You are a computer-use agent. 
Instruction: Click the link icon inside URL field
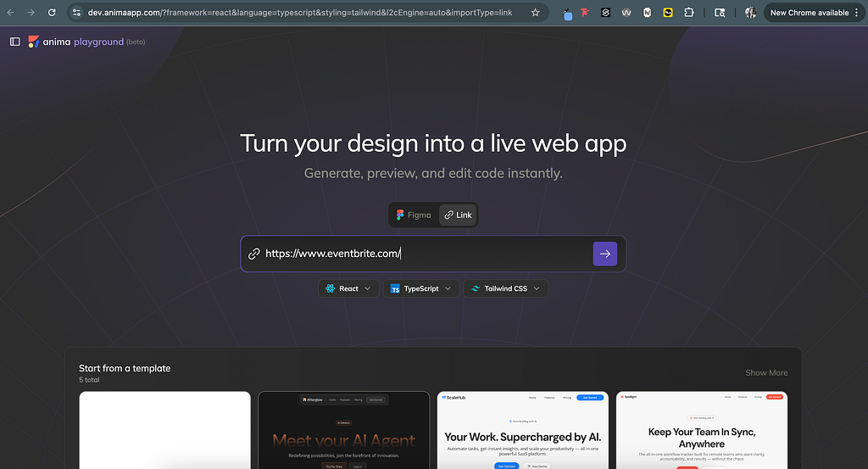pos(254,254)
